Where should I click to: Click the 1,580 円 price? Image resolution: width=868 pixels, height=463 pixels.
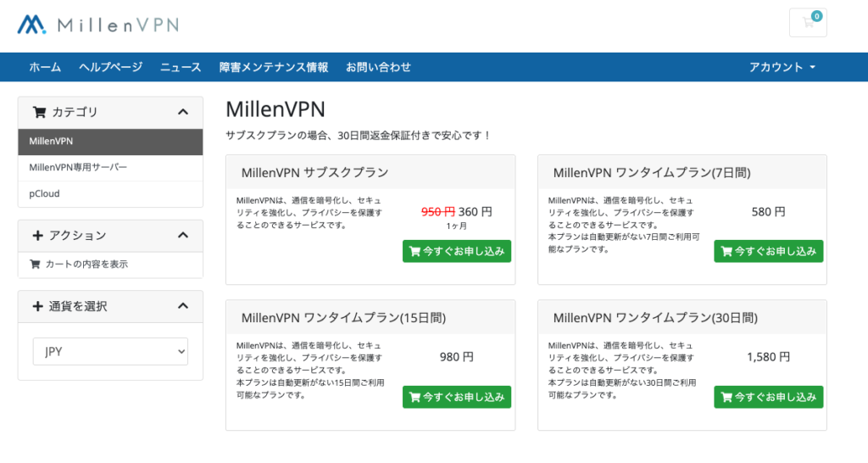click(x=768, y=357)
